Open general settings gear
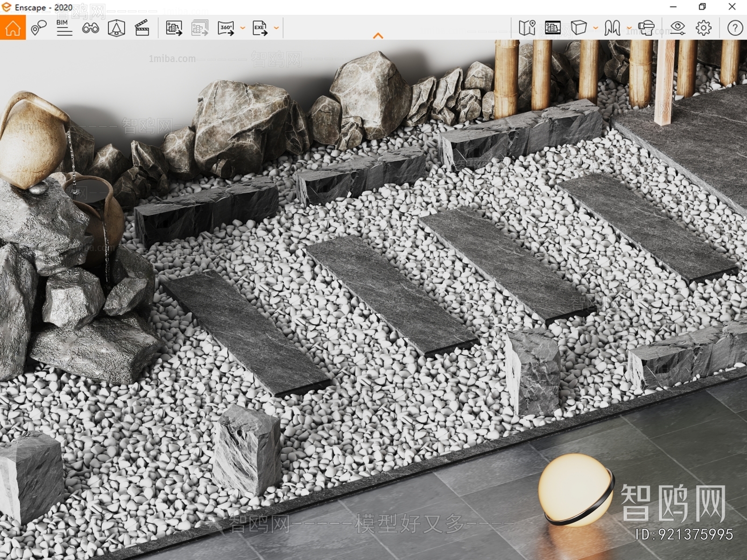747x560 pixels. [704, 28]
